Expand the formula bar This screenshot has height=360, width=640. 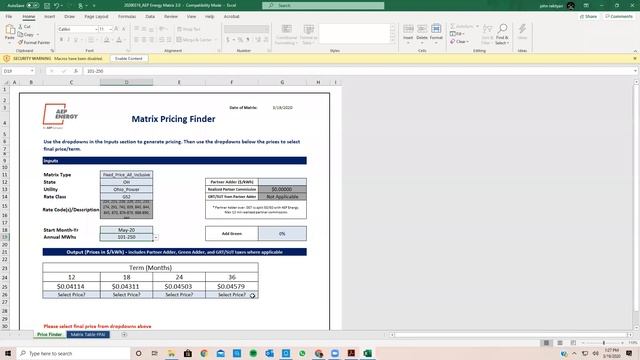tap(635, 71)
